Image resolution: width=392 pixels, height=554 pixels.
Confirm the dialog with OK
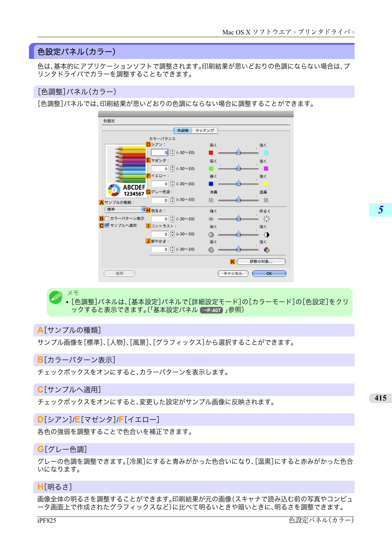(269, 273)
